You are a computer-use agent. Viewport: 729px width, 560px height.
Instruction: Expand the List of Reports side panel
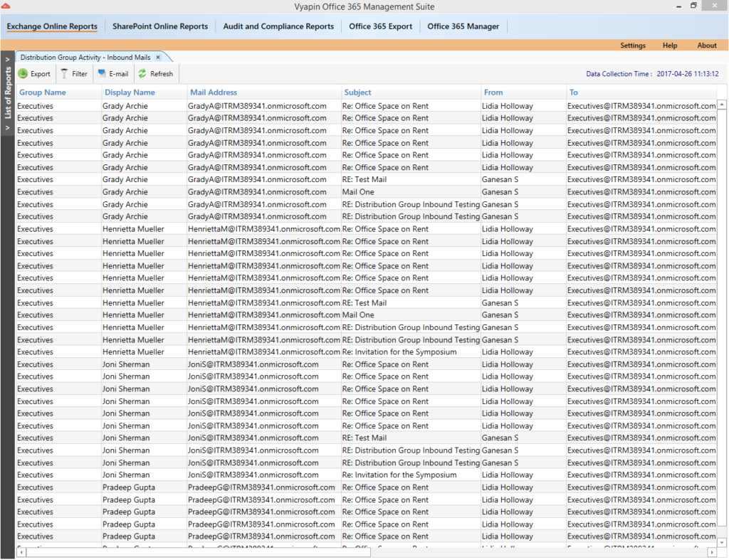click(7, 93)
